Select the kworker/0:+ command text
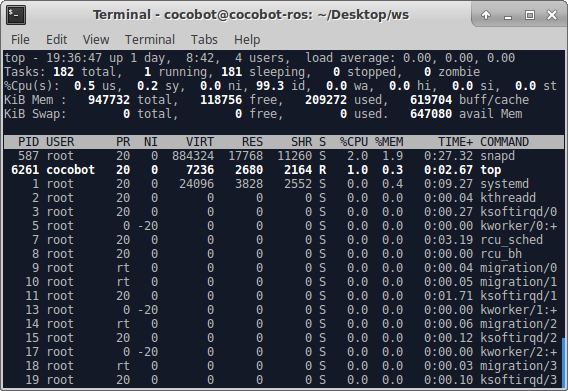Image resolution: width=568 pixels, height=391 pixels. tap(518, 226)
